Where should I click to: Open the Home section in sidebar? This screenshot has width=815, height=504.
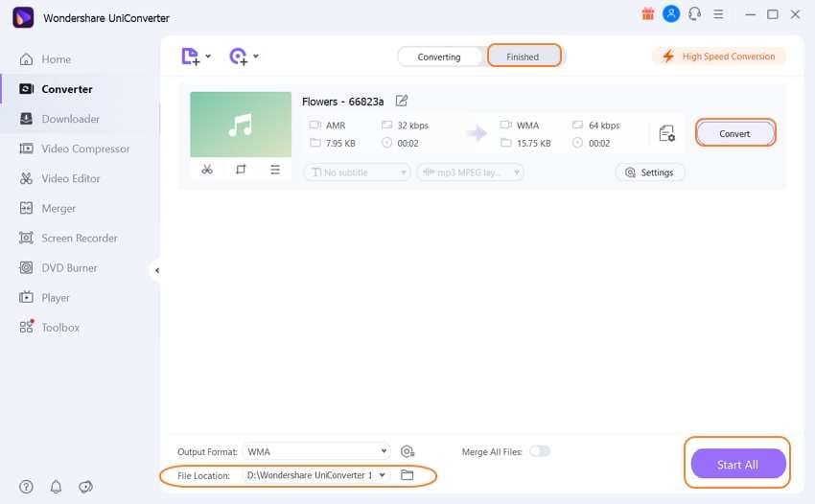point(45,59)
